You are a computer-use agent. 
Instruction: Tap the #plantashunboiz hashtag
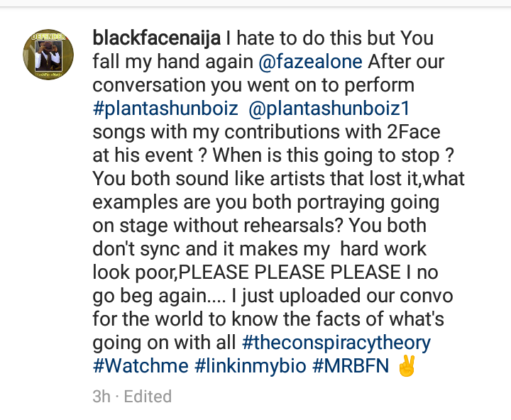click(153, 109)
